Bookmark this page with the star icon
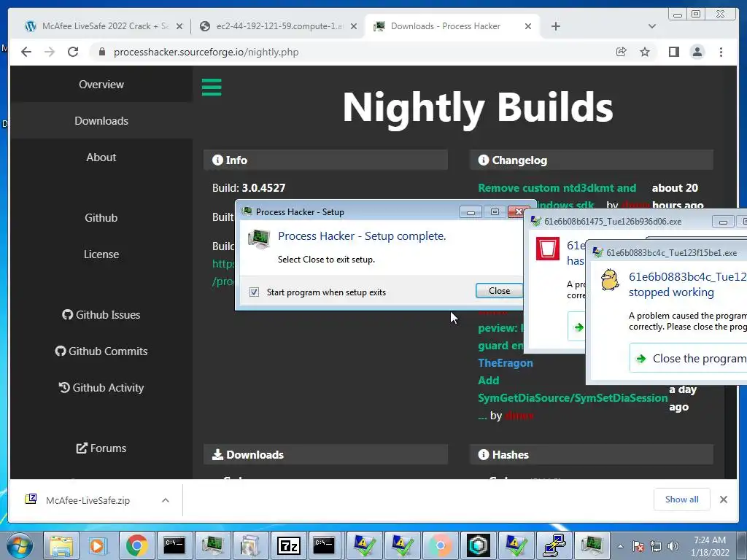Screen dimensions: 747x560 pyautogui.click(x=645, y=52)
